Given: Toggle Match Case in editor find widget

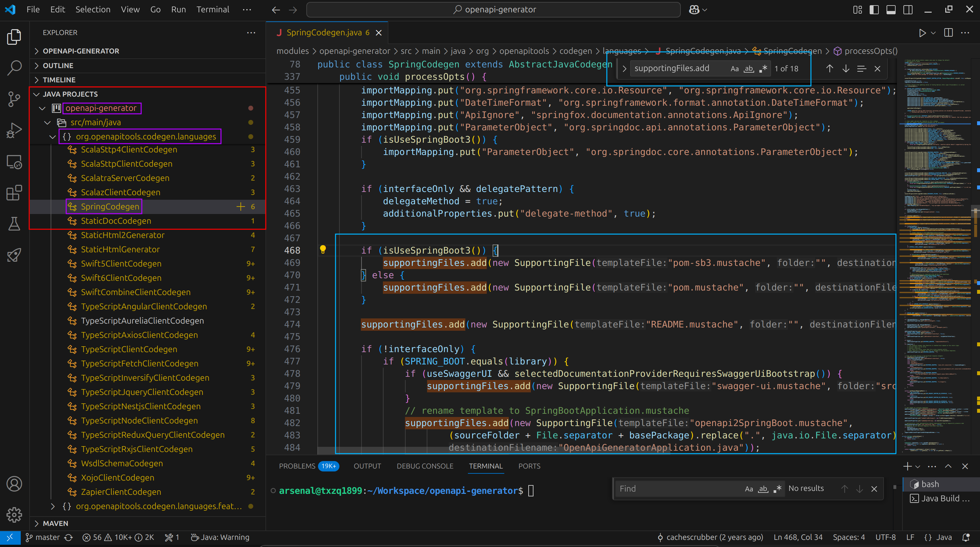Looking at the screenshot, I should point(734,69).
